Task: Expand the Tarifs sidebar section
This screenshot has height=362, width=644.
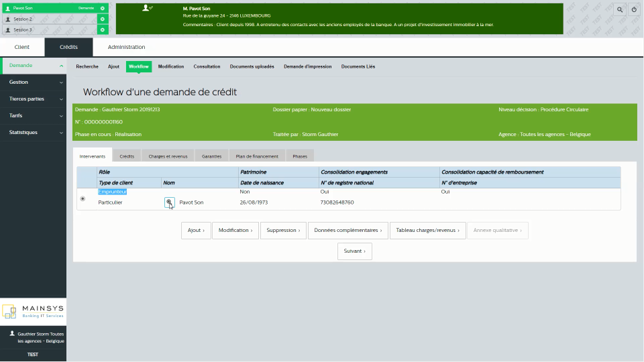Action: point(34,116)
